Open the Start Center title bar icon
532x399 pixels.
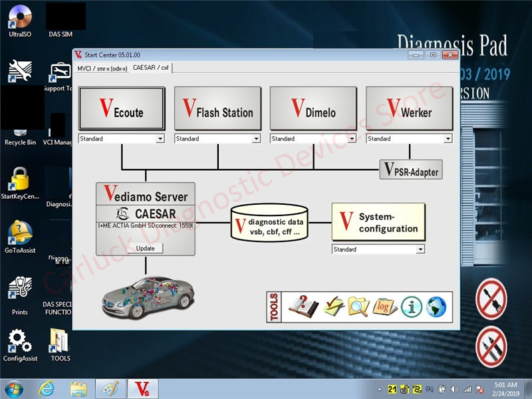[78, 55]
